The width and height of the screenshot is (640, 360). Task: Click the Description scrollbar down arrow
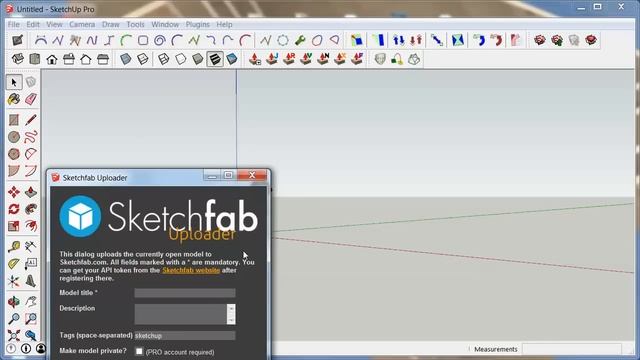click(231, 320)
